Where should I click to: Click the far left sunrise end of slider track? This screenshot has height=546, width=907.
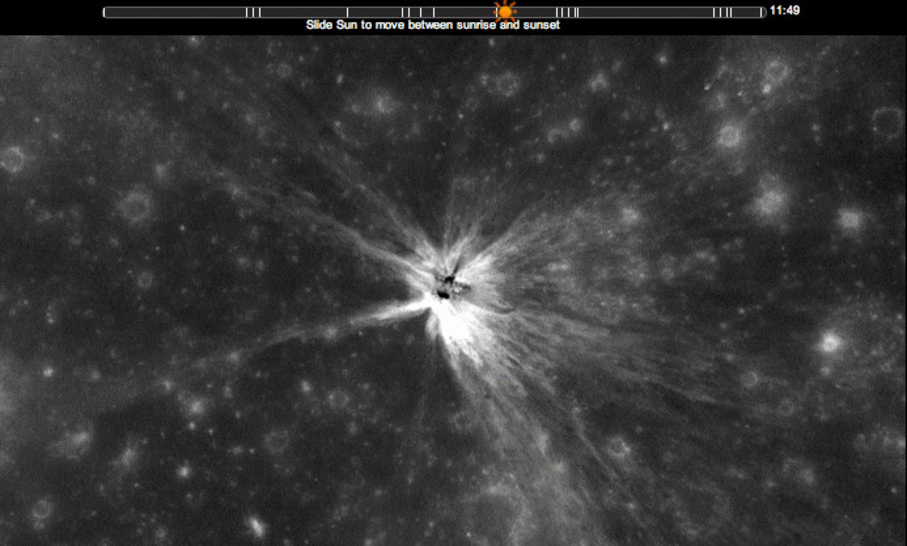(107, 12)
